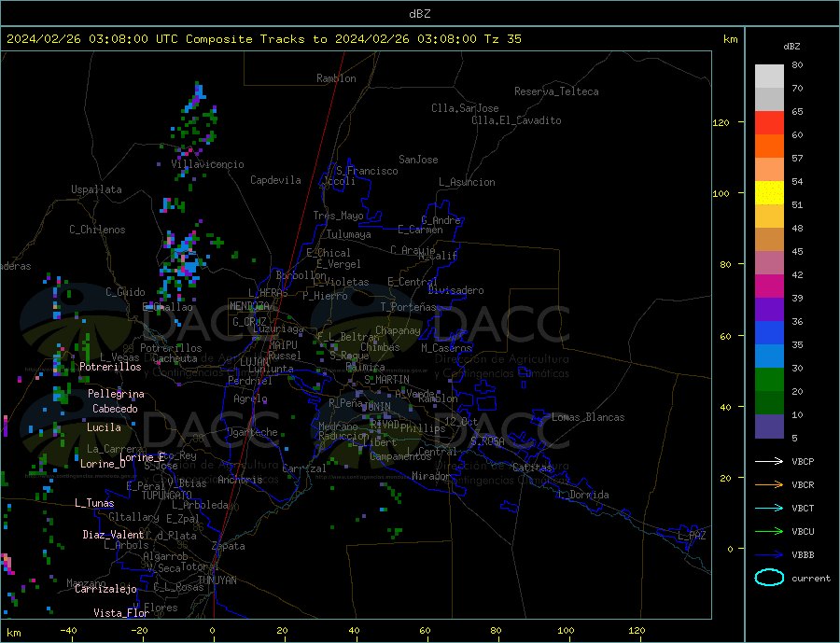Screen dimensions: 840x643
Task: Select the 10 dBZ dark violet swatch
Action: [769, 426]
